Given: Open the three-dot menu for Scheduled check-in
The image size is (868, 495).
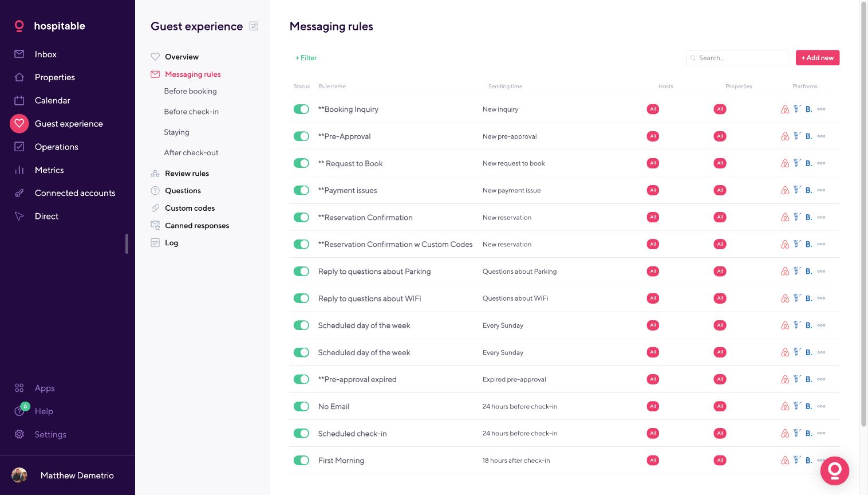Looking at the screenshot, I should (x=821, y=433).
